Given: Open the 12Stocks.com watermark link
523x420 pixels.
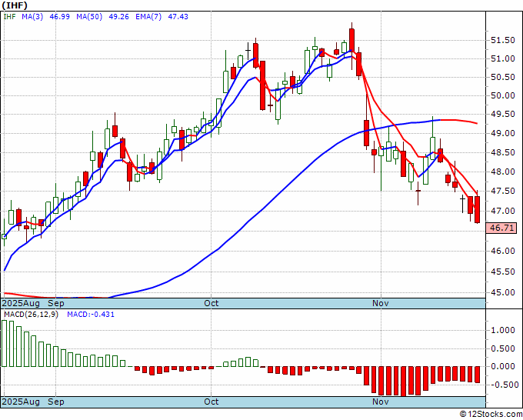Looking at the screenshot, I should click(491, 414).
